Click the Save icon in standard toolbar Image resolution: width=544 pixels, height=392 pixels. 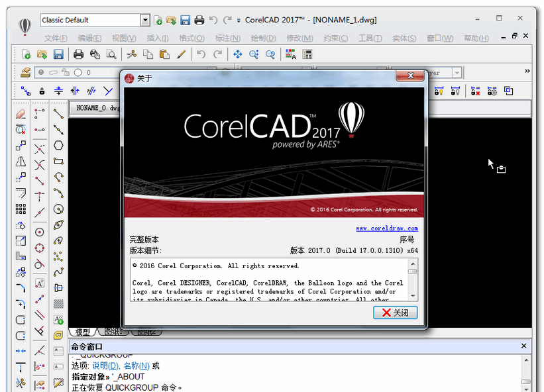(58, 54)
